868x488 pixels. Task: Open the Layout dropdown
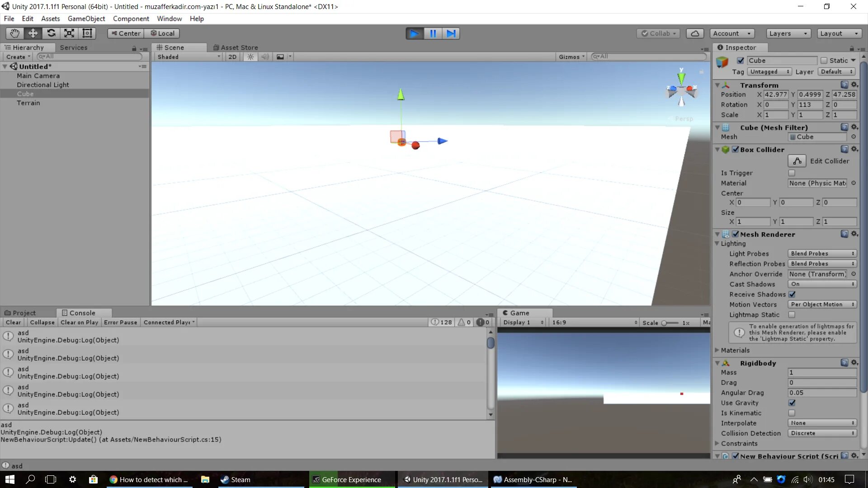(839, 33)
